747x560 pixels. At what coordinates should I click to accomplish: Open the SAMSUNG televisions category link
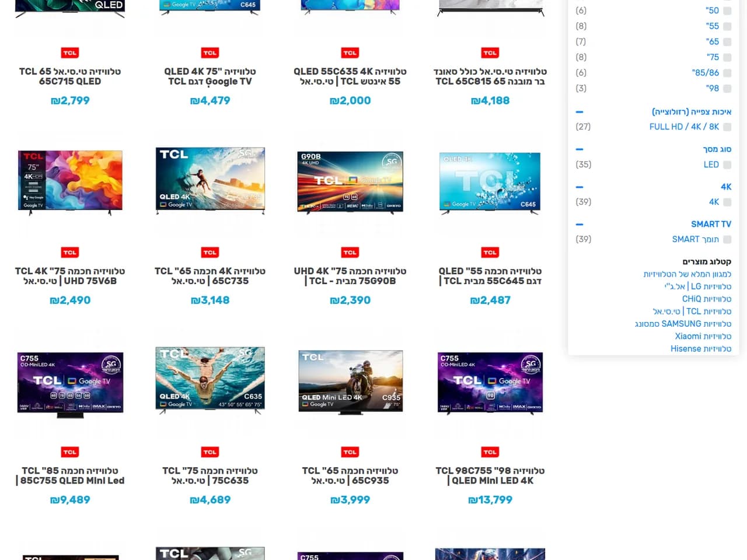[683, 324]
